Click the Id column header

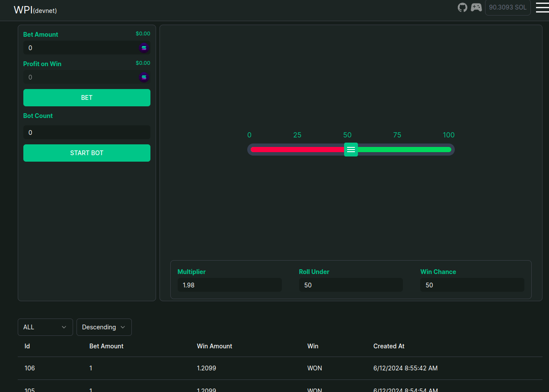click(x=27, y=346)
